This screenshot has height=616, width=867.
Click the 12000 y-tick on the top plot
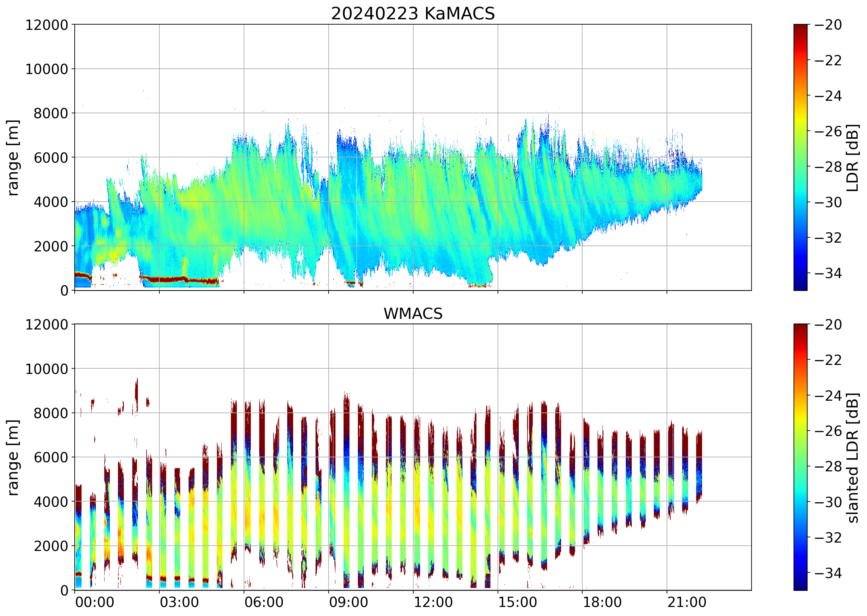(47, 25)
